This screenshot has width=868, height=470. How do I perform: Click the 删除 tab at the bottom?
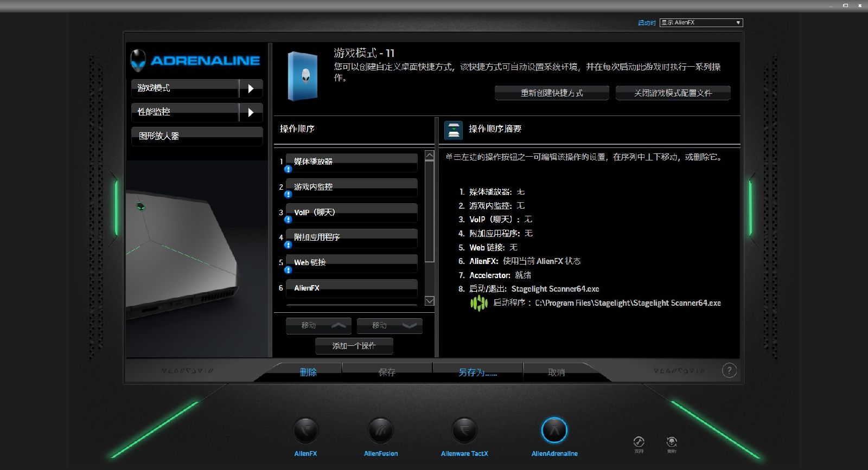pyautogui.click(x=308, y=372)
